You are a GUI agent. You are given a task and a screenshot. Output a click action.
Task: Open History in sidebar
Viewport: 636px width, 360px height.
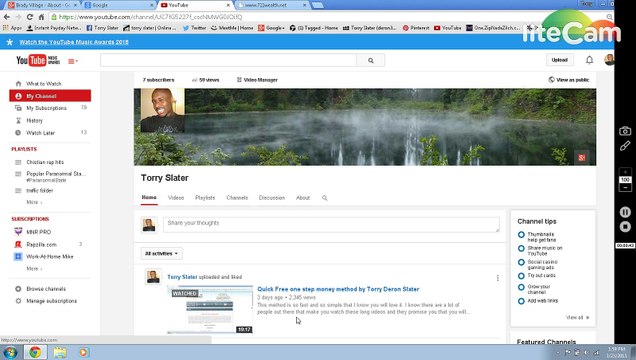coord(34,120)
